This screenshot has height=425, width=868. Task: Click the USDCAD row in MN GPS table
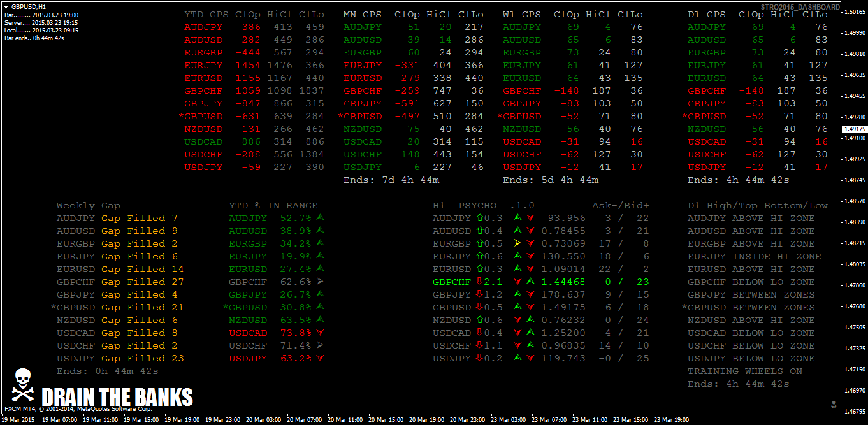pos(414,141)
